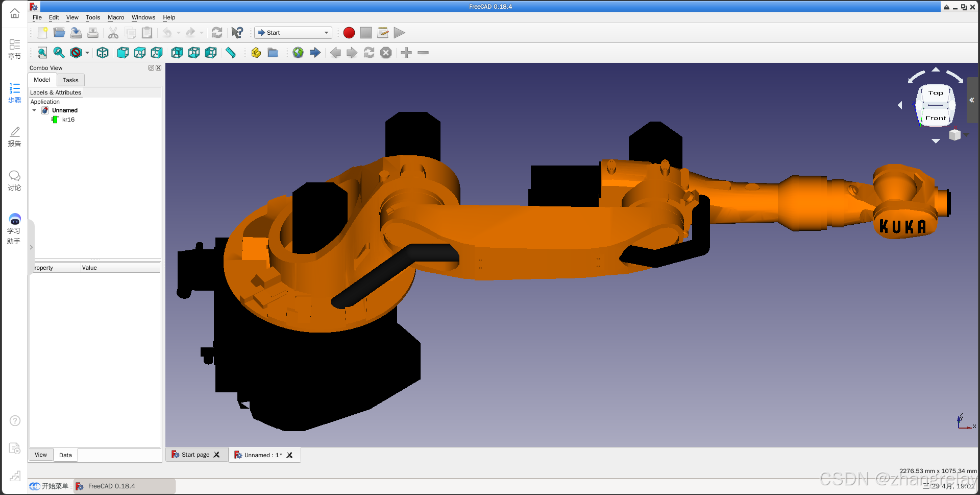Expand the left sidebar chevron handle

[31, 247]
